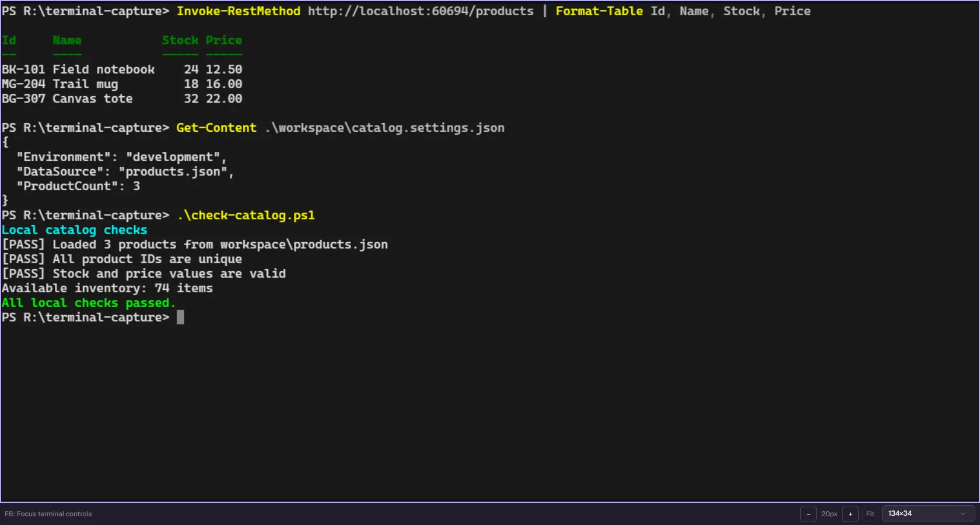Click the Stock column header

(180, 40)
